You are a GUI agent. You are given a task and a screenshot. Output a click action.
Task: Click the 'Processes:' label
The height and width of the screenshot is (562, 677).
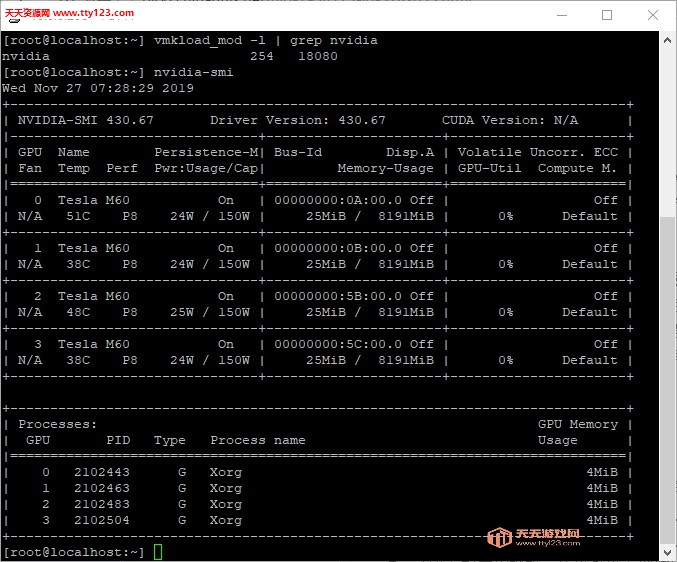57,424
